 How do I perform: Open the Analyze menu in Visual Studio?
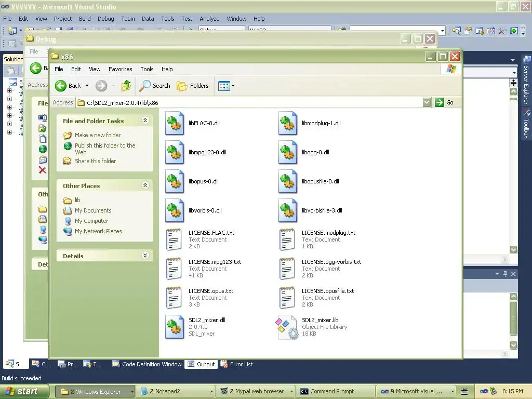pyautogui.click(x=209, y=19)
